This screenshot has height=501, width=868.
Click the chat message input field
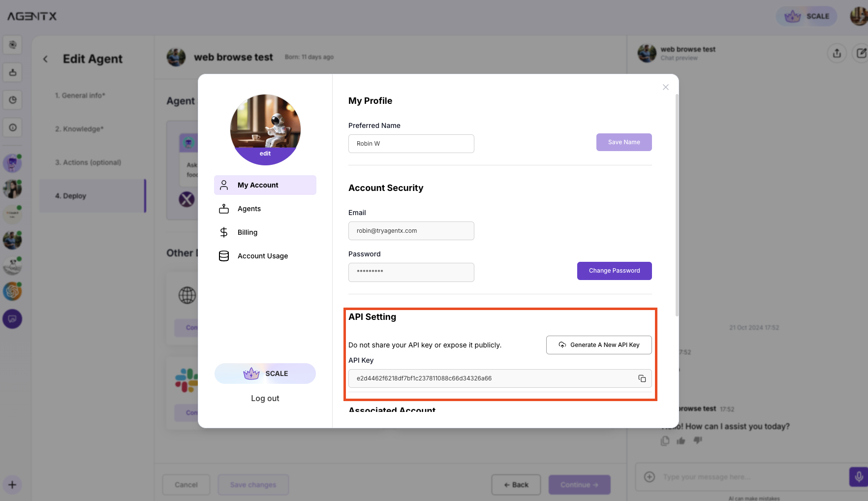click(x=753, y=477)
